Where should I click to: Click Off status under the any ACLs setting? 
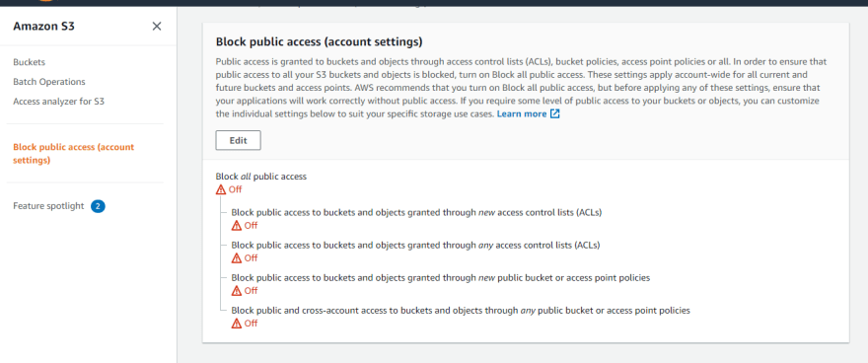click(251, 257)
